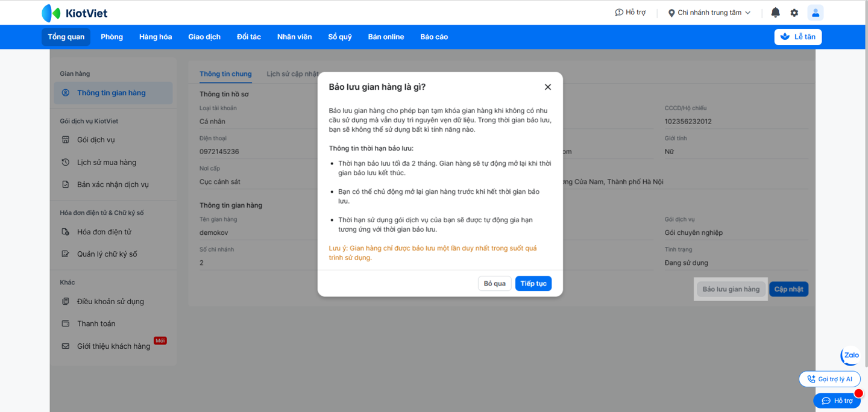Viewport: 868px width, 412px height.
Task: Open the Zalo chat icon
Action: tap(851, 355)
